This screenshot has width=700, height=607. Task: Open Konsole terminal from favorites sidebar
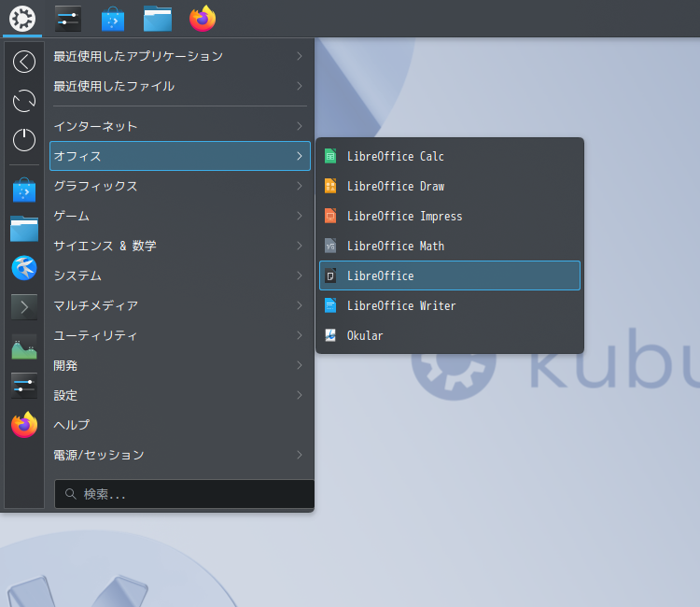(x=24, y=307)
